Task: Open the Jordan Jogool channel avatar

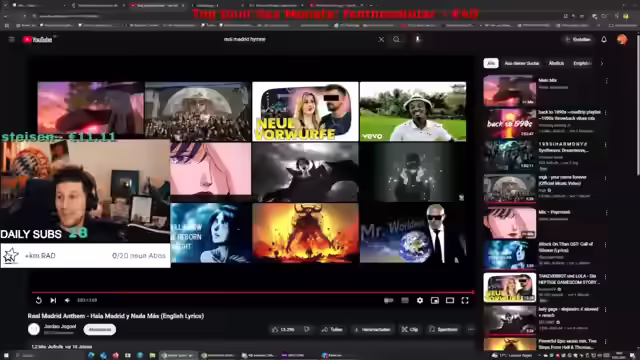Action: pyautogui.click(x=34, y=329)
